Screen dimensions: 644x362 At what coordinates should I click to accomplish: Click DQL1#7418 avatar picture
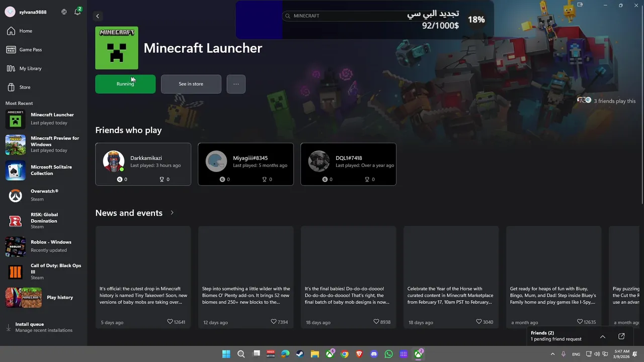click(319, 161)
